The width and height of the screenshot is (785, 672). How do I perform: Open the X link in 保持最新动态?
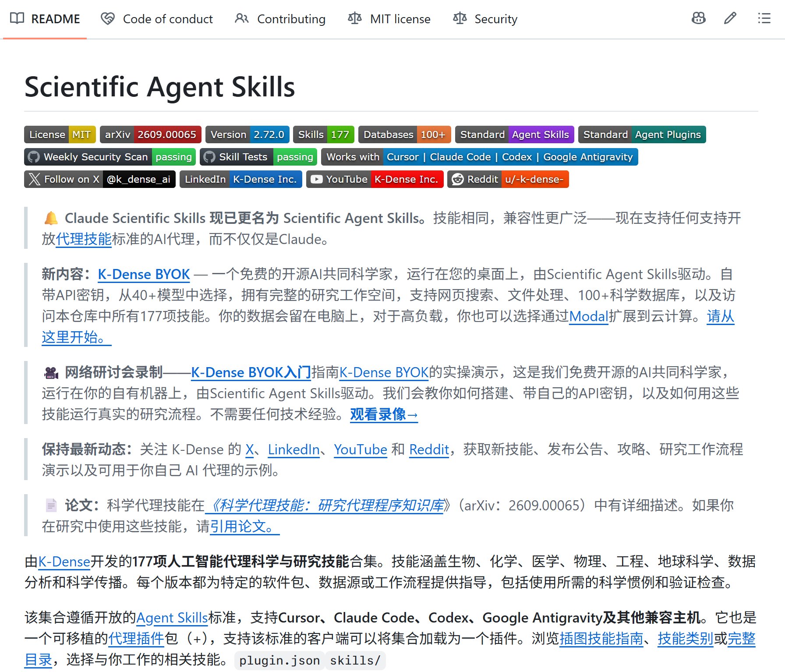(250, 449)
